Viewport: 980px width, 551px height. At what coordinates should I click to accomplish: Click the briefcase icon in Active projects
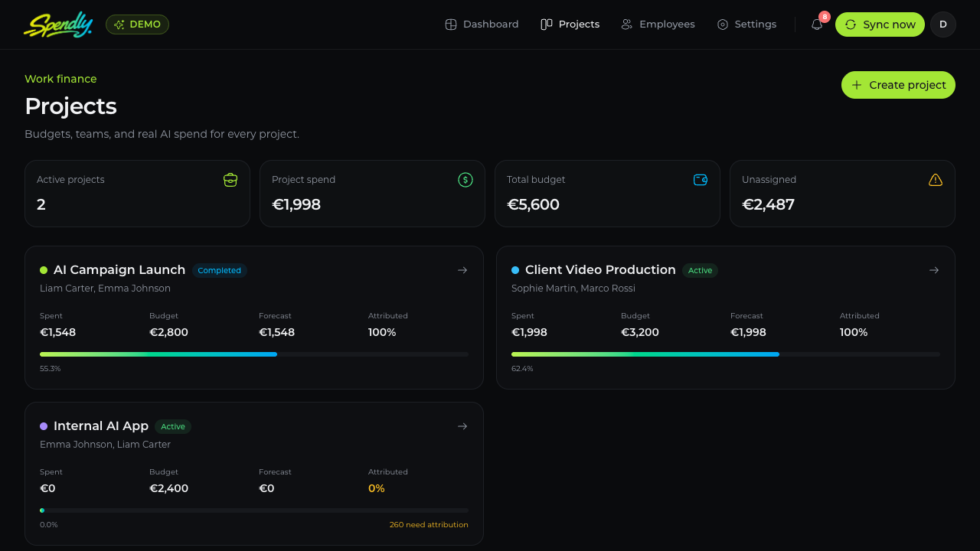(x=230, y=180)
